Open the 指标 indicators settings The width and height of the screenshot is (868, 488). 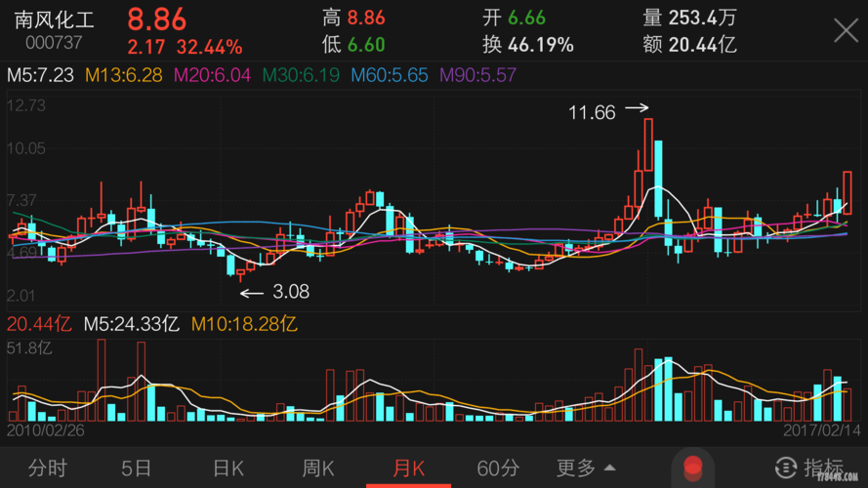coord(809,468)
